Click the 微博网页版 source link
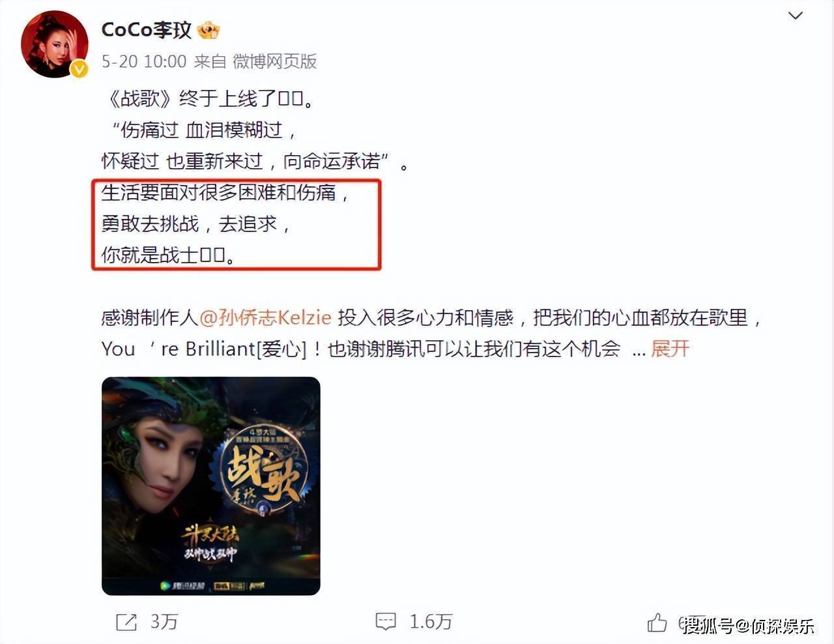Viewport: 834px width, 644px height. pyautogui.click(x=275, y=61)
